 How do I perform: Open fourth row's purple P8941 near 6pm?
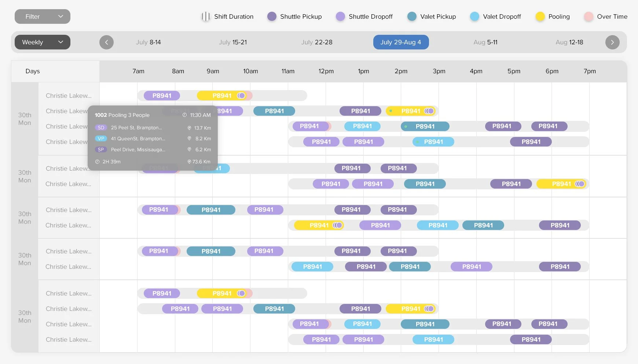(x=531, y=142)
